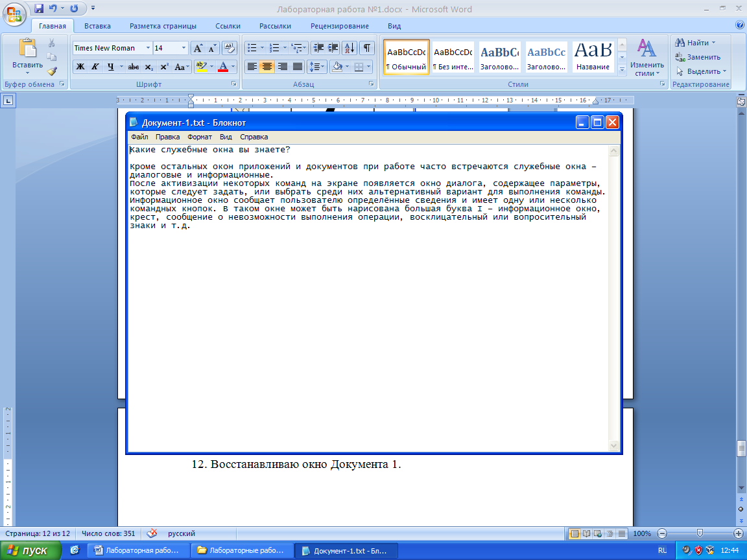Screen dimensions: 747x560
Task: Redo action in Quick Access toolbar
Action: [74, 8]
